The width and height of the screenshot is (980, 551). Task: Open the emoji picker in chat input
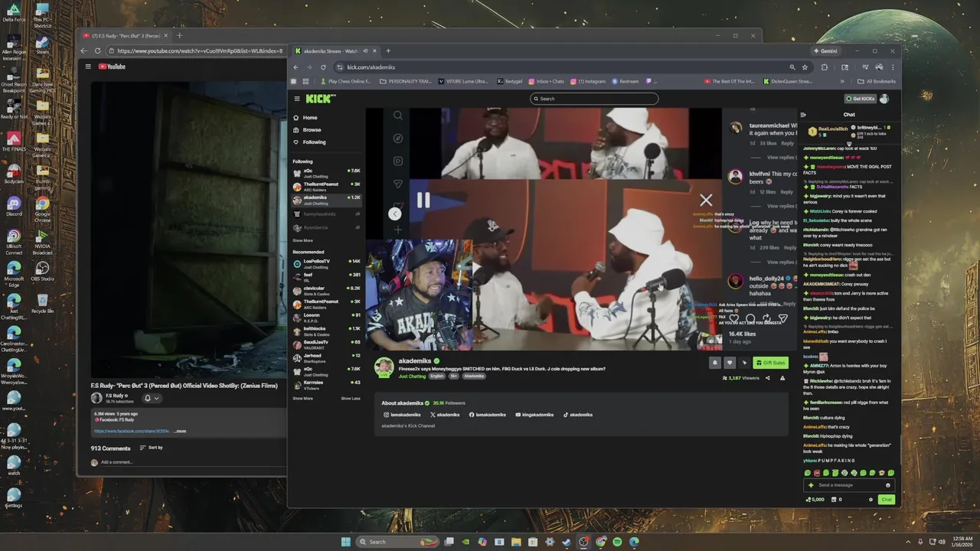(x=888, y=485)
